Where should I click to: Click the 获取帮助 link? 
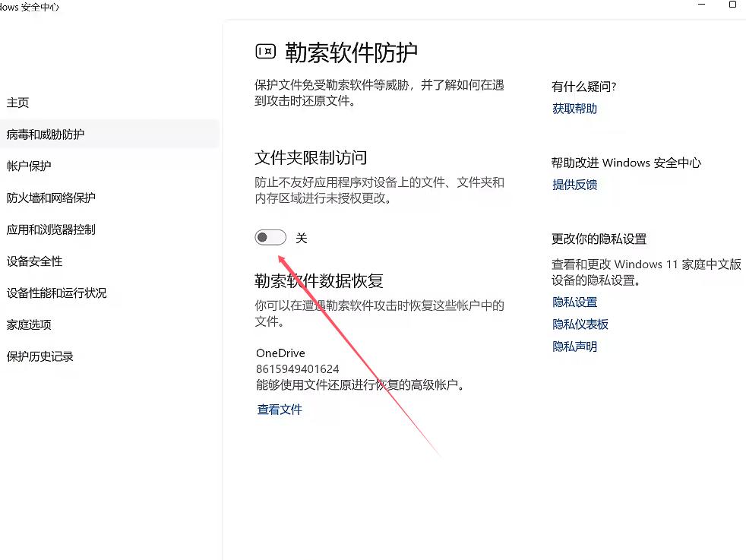pos(574,109)
